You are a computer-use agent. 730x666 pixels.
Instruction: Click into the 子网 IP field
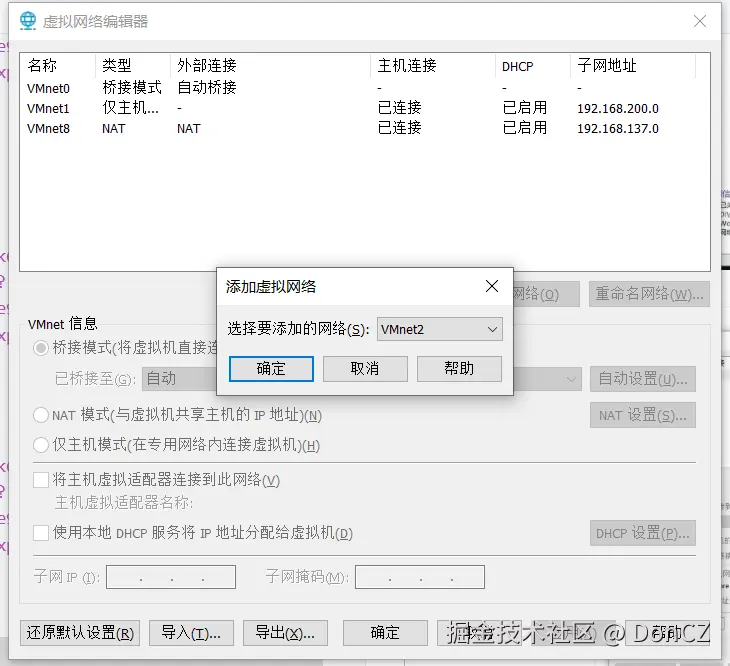[x=171, y=577]
